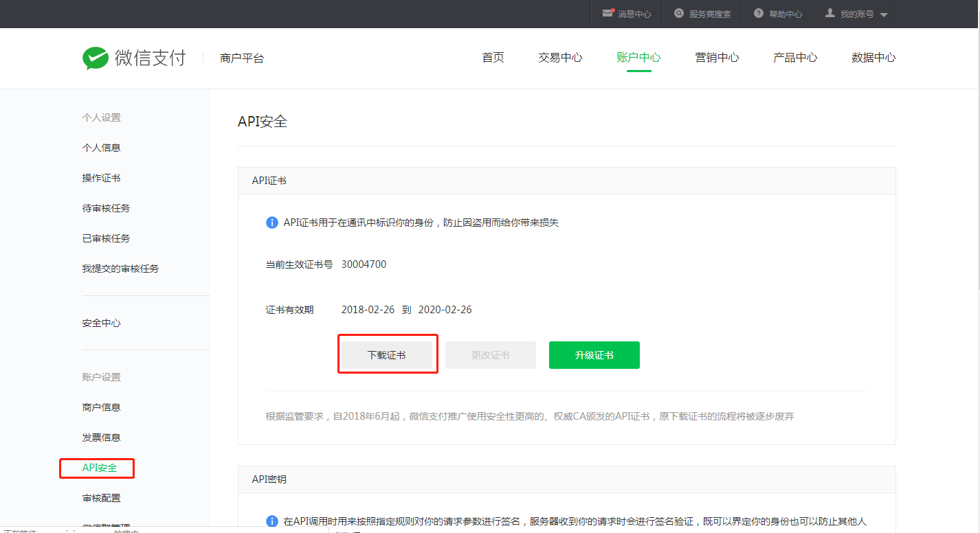
Task: Open the 数据中心 tab
Action: [x=873, y=58]
